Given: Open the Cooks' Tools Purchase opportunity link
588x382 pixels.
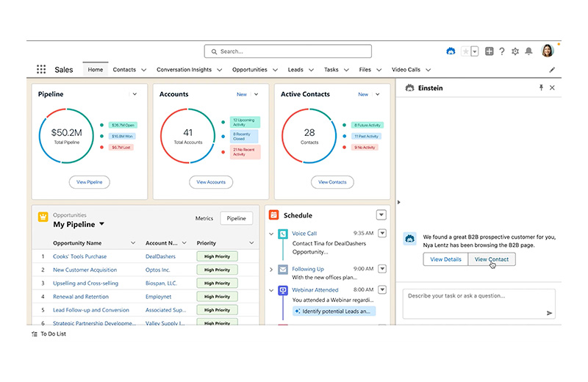Looking at the screenshot, I should click(x=79, y=256).
